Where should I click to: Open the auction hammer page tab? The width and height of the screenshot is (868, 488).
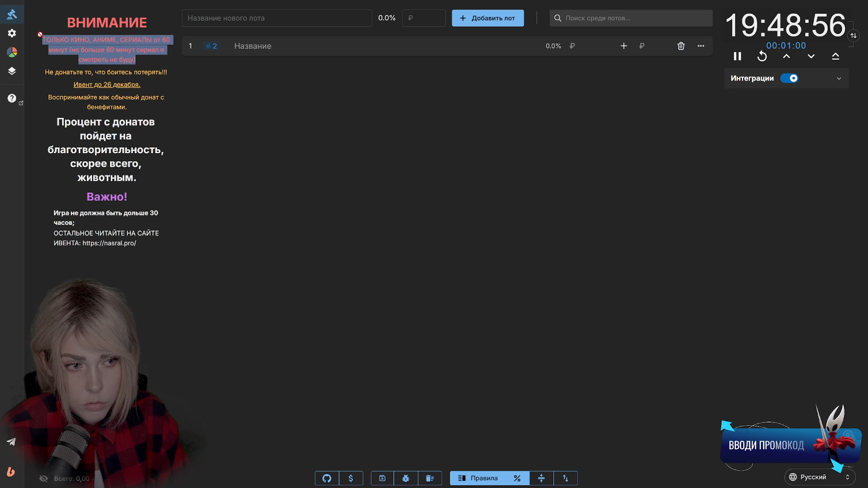coord(12,14)
